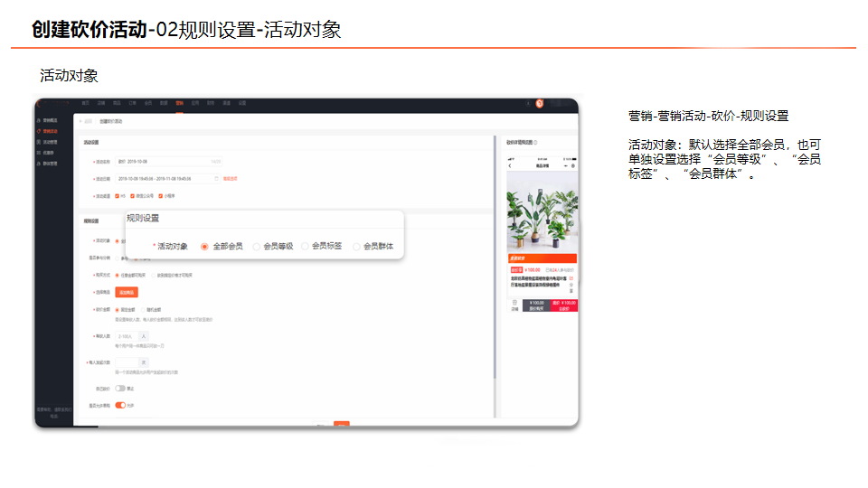This screenshot has width=868, height=488.
Task: Tap the circular target icon in phone preview header
Action: 573,166
